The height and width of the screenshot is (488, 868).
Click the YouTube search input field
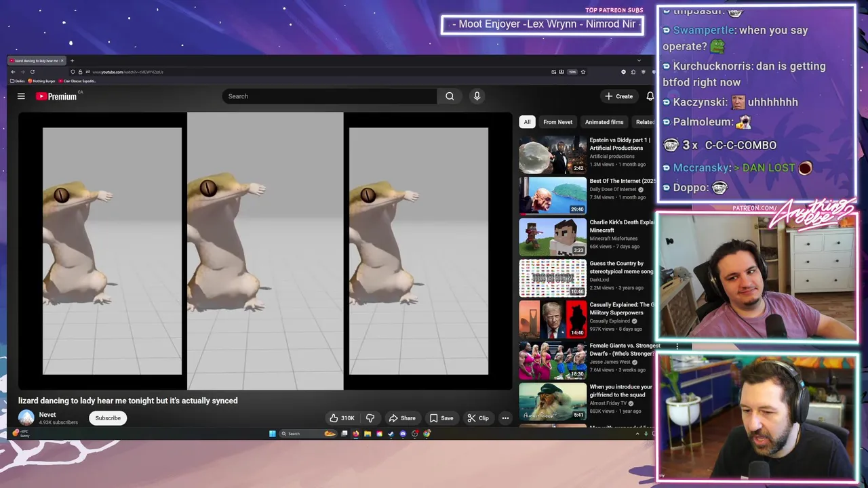click(330, 96)
